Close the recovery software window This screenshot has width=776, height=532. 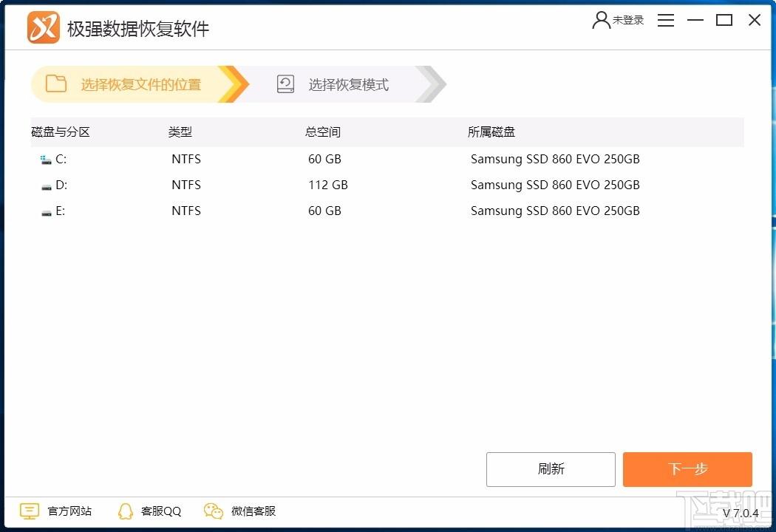[755, 20]
